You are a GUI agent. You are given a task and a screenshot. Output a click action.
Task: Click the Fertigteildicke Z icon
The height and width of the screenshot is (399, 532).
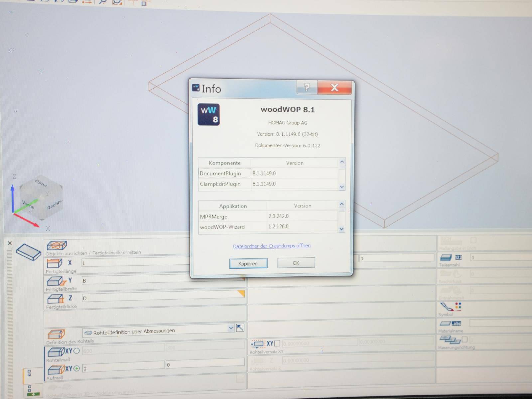pyautogui.click(x=55, y=299)
